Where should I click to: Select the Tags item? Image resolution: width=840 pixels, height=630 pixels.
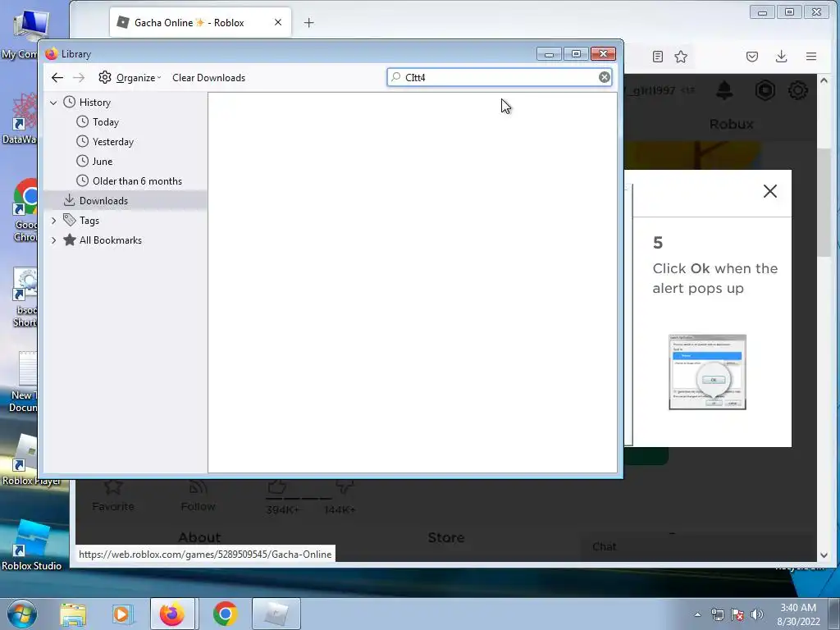click(x=89, y=221)
